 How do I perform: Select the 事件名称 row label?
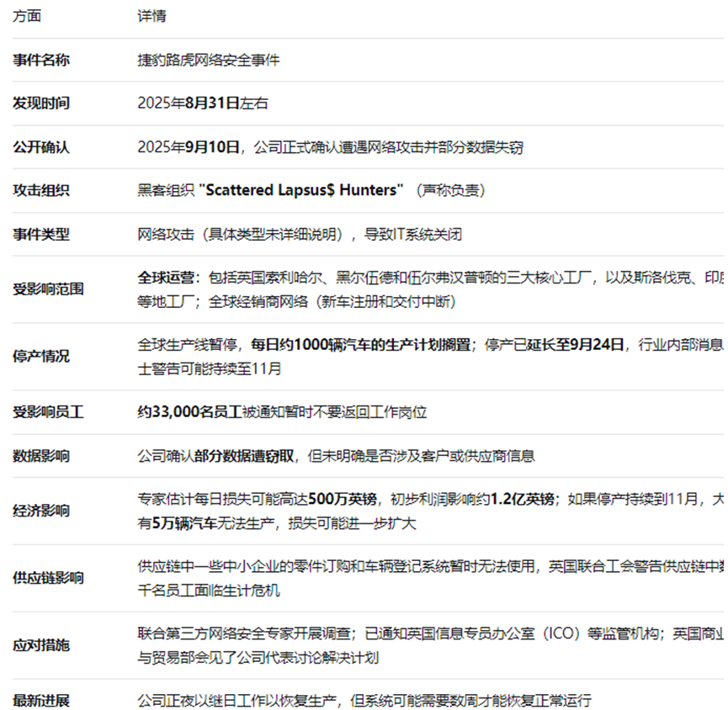(x=41, y=60)
